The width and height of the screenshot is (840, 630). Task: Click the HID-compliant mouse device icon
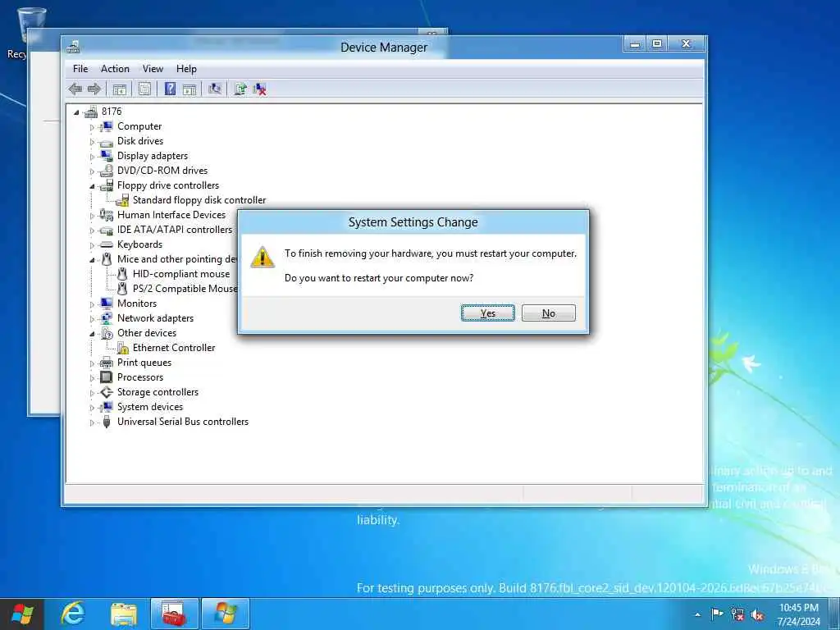[122, 274]
